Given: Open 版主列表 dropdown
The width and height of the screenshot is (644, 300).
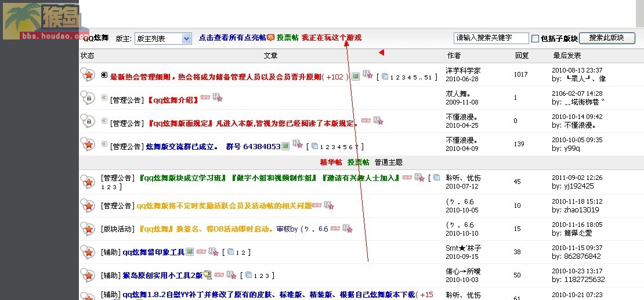Looking at the screenshot, I should pos(163,39).
